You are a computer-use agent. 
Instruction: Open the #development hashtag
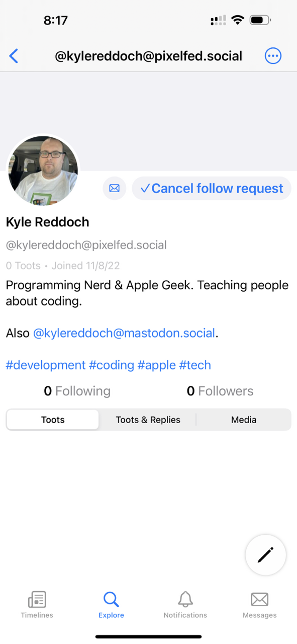[46, 365]
